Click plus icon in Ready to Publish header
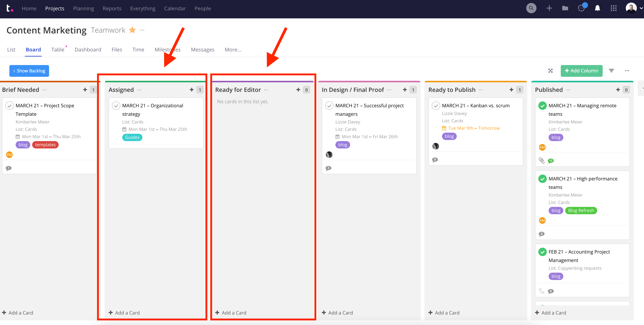The width and height of the screenshot is (644, 325). [x=511, y=89]
